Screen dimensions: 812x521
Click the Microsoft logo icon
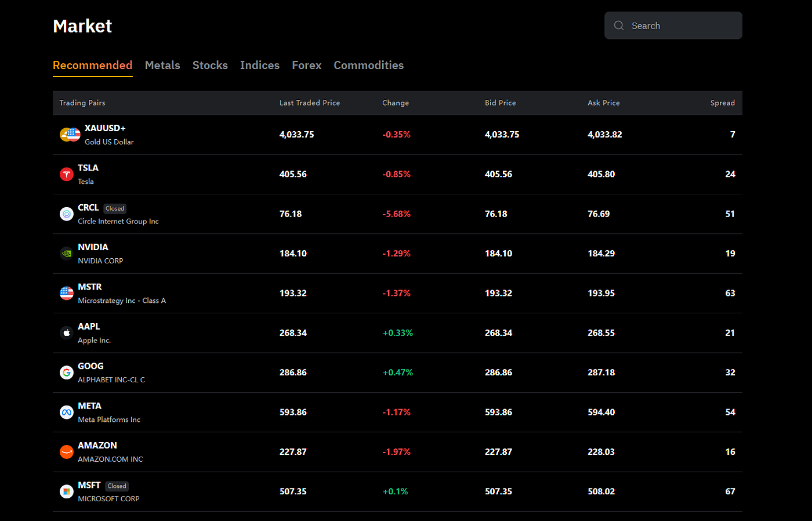pyautogui.click(x=67, y=491)
